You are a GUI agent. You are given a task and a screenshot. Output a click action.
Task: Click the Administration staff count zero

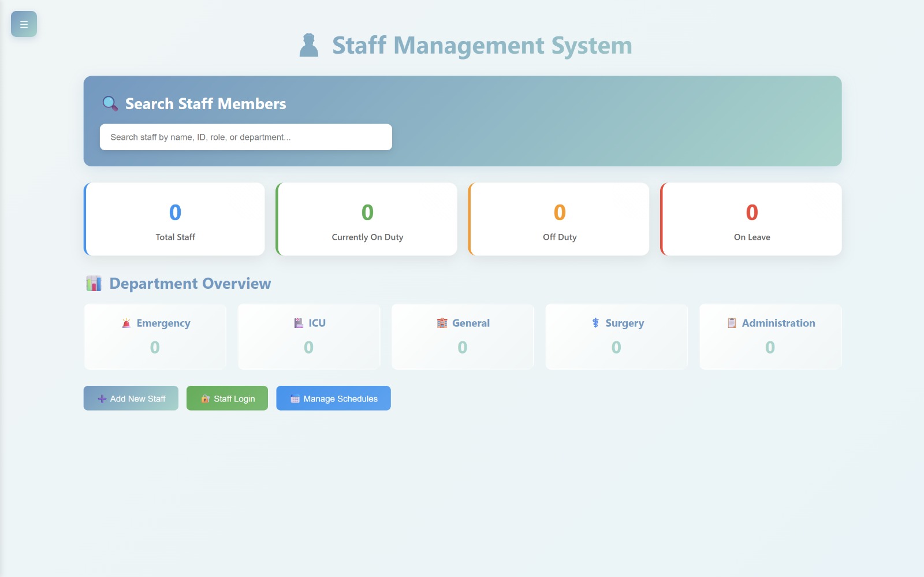click(x=770, y=347)
